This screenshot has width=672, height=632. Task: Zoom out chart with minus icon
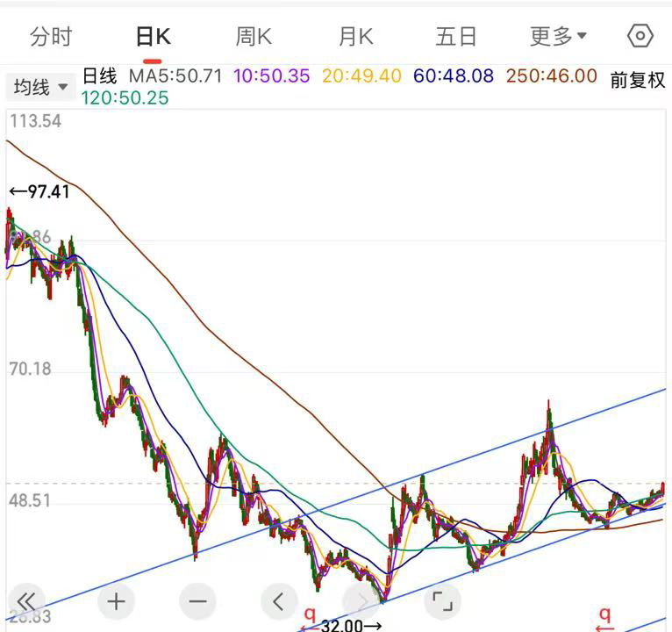pos(197,601)
